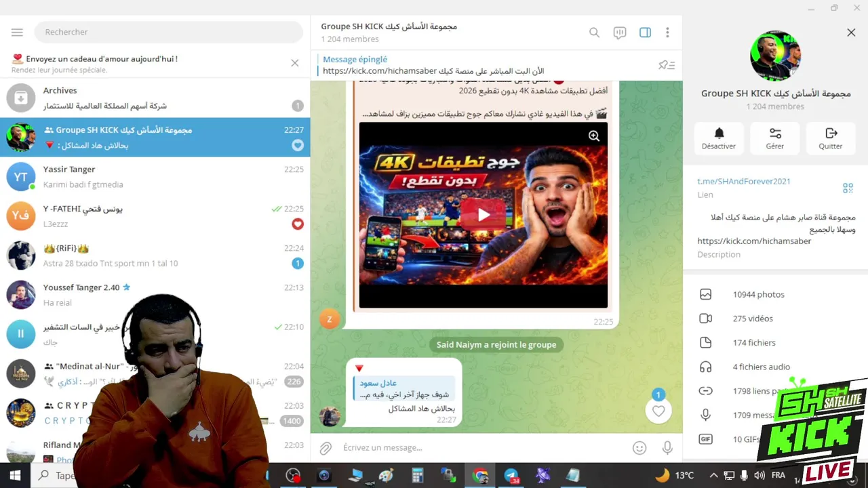Jump to reactions heart button with badge
This screenshot has width=868, height=488.
pos(658,410)
